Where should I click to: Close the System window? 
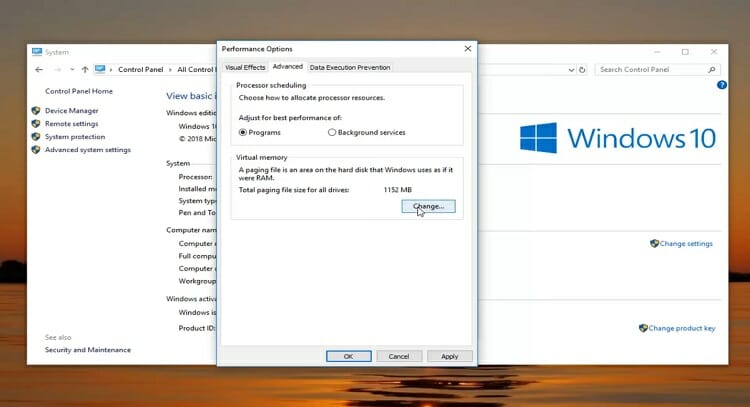coord(714,52)
